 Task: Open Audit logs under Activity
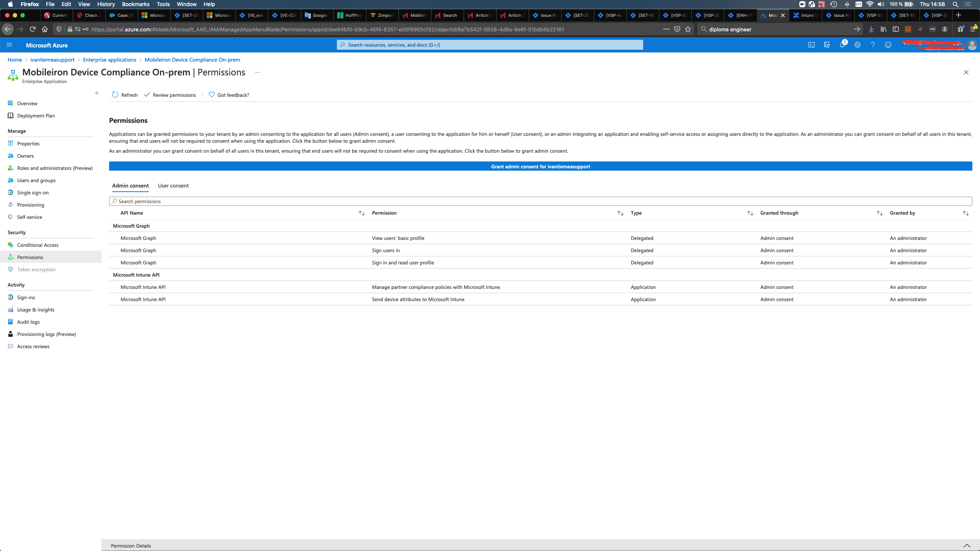pos(28,322)
